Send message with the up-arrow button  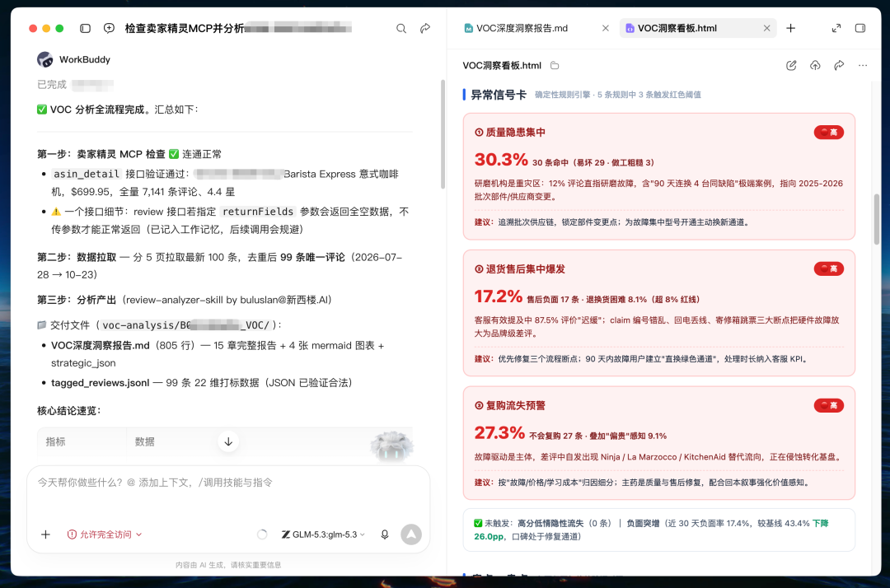[411, 534]
